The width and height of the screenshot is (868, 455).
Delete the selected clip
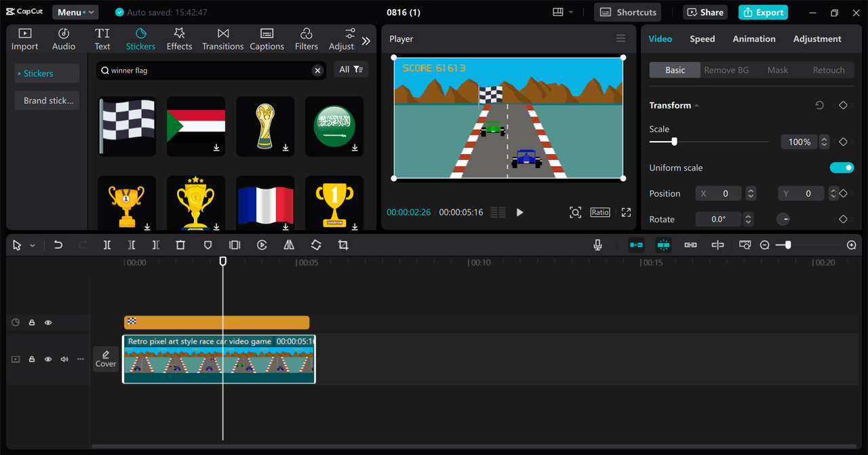coord(180,245)
